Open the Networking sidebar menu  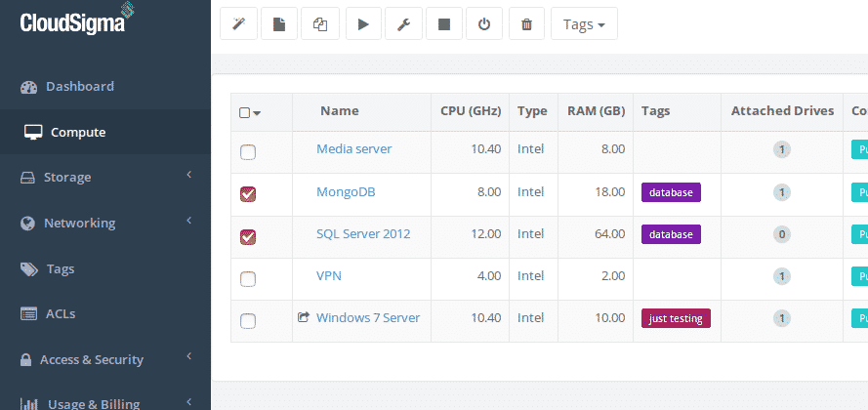[x=105, y=223]
